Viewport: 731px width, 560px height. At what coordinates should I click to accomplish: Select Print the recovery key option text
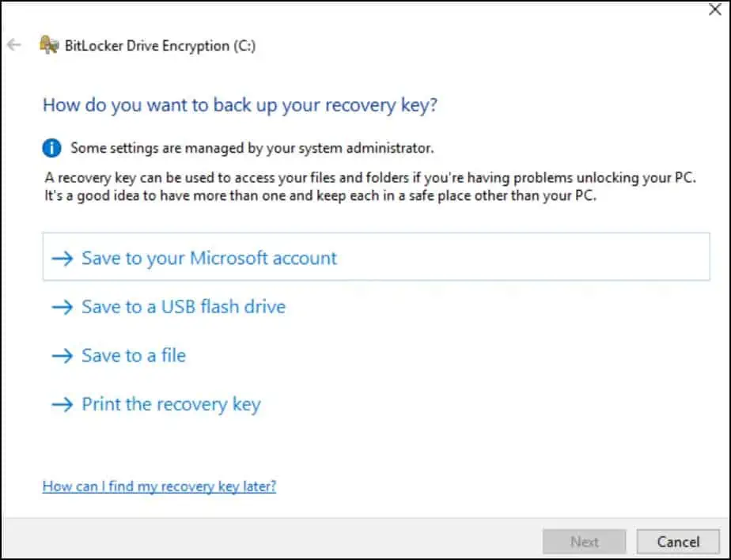pyautogui.click(x=171, y=404)
